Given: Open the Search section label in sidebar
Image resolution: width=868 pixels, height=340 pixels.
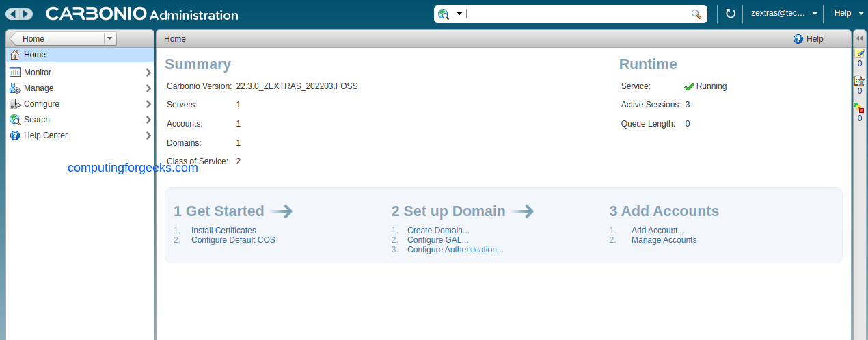Looking at the screenshot, I should point(37,120).
